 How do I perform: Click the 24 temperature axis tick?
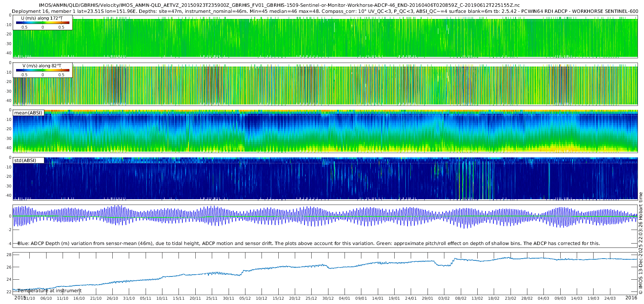pos(9,280)
